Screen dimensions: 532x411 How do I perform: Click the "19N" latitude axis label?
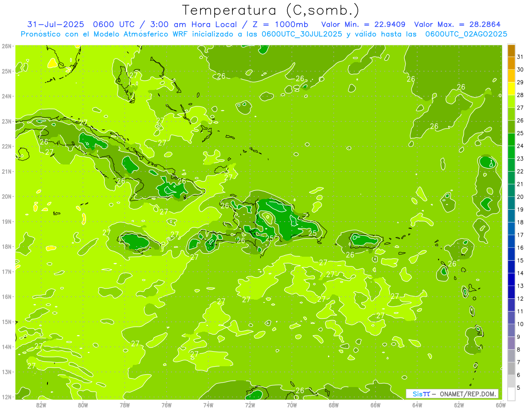(7, 221)
